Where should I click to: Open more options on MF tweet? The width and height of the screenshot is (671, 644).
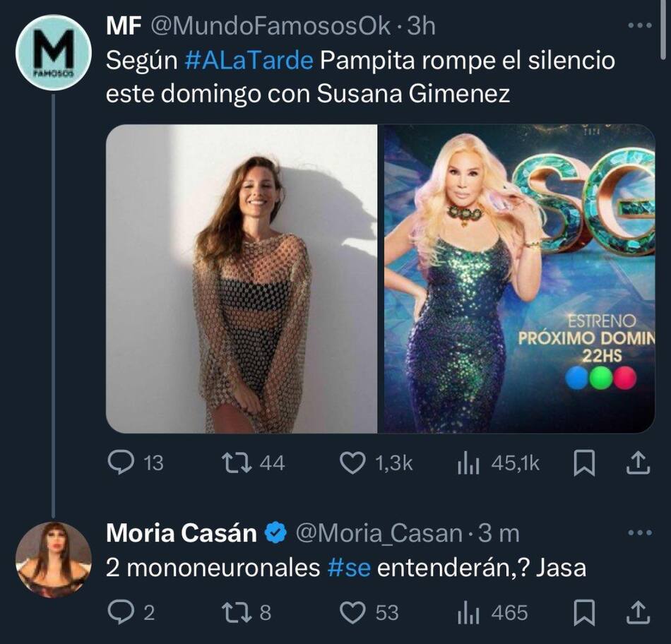639,26
